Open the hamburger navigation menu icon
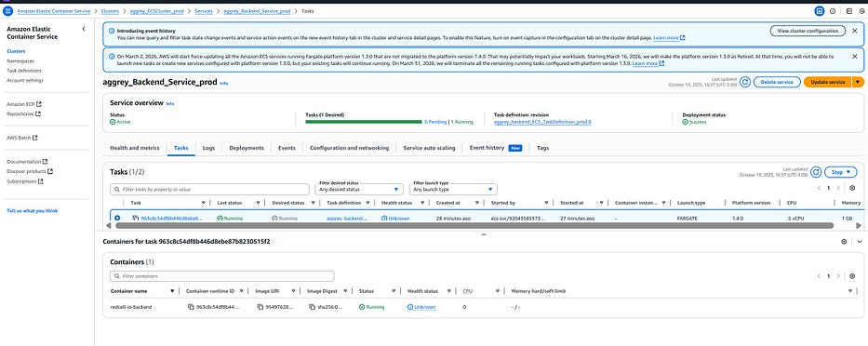This screenshot has height=346, width=868. click(7, 10)
